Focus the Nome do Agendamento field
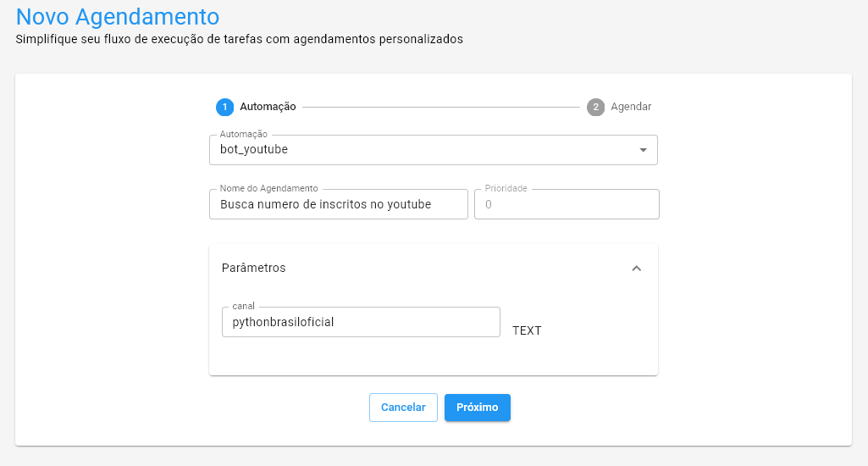 tap(338, 204)
